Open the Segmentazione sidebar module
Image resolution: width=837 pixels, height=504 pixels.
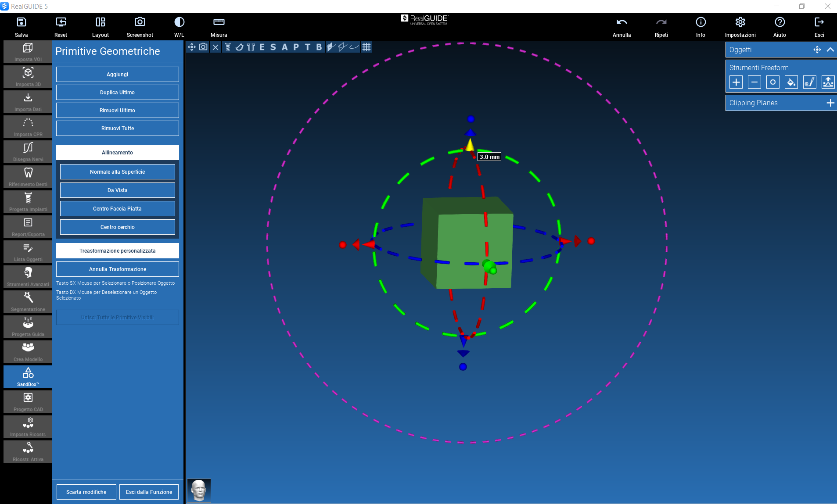point(28,301)
